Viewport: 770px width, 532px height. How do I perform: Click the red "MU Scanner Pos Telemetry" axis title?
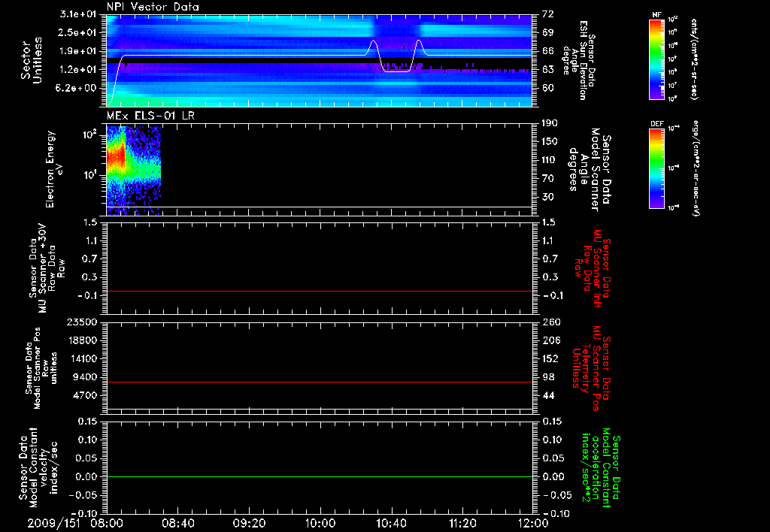click(590, 368)
